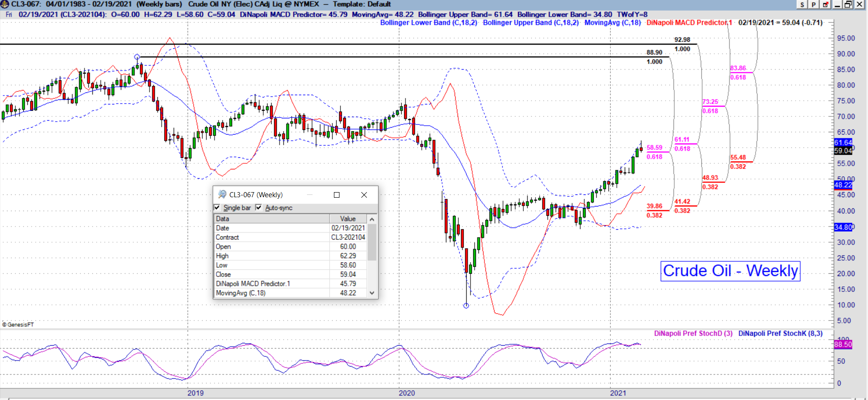Click the 45.79 value cell

pos(348,284)
